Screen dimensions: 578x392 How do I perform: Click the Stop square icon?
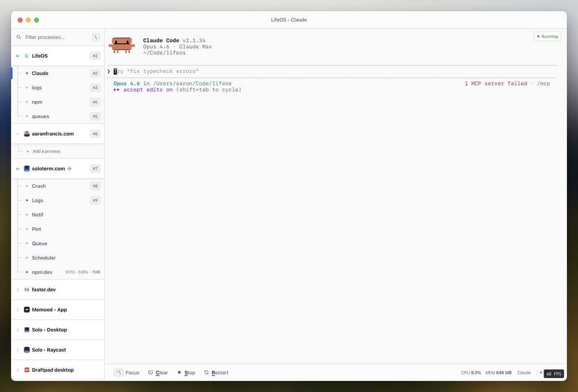tap(179, 373)
